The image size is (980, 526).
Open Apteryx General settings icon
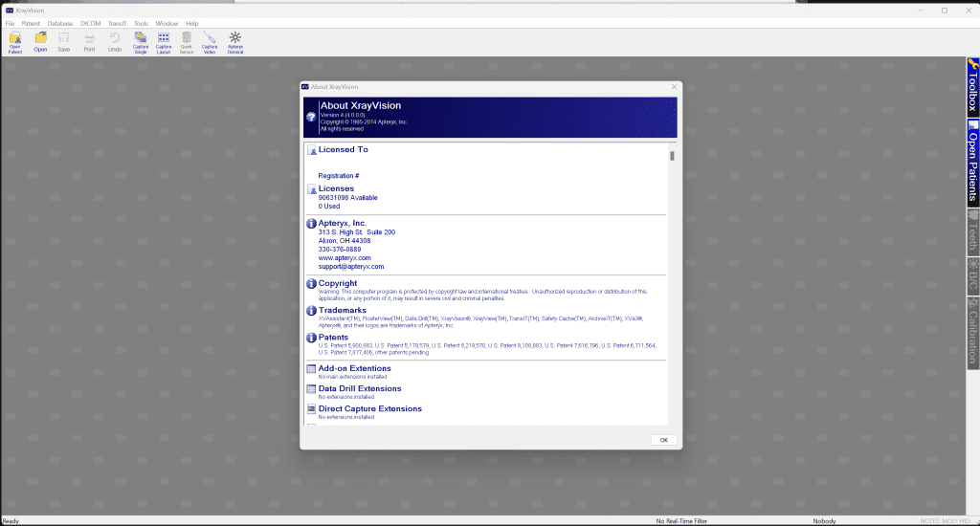coord(235,41)
